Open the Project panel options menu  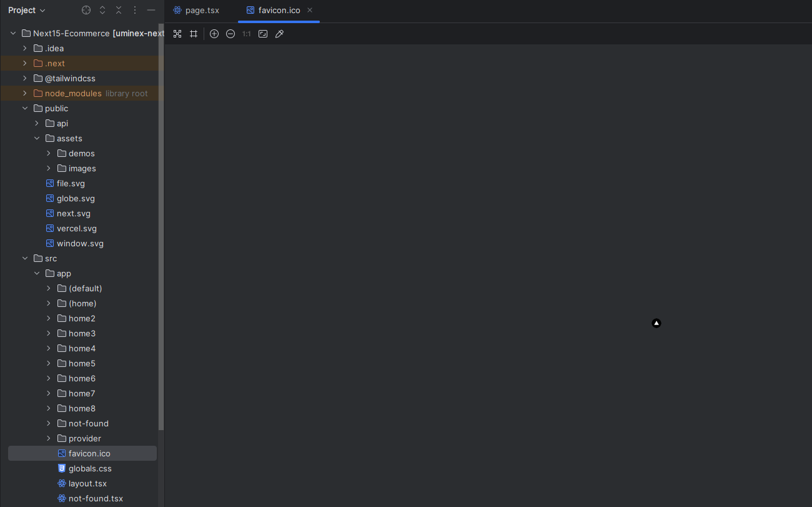135,11
